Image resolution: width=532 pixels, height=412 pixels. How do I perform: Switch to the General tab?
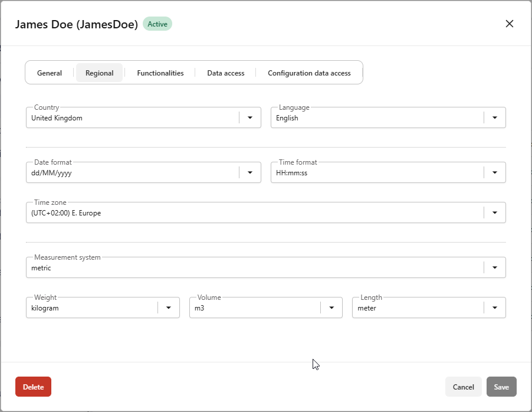(50, 73)
